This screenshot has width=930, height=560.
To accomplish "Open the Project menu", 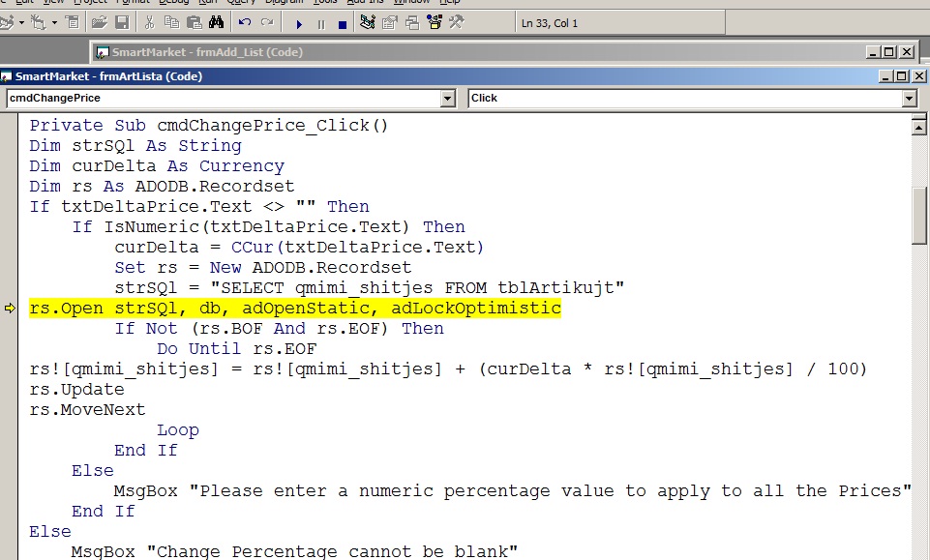I will pyautogui.click(x=90, y=2).
